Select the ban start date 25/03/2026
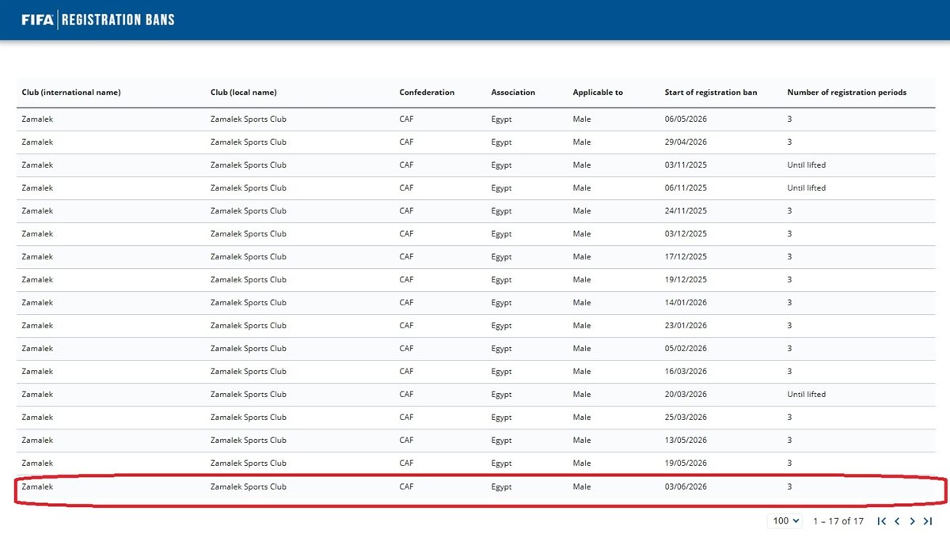950x560 pixels. coord(686,418)
